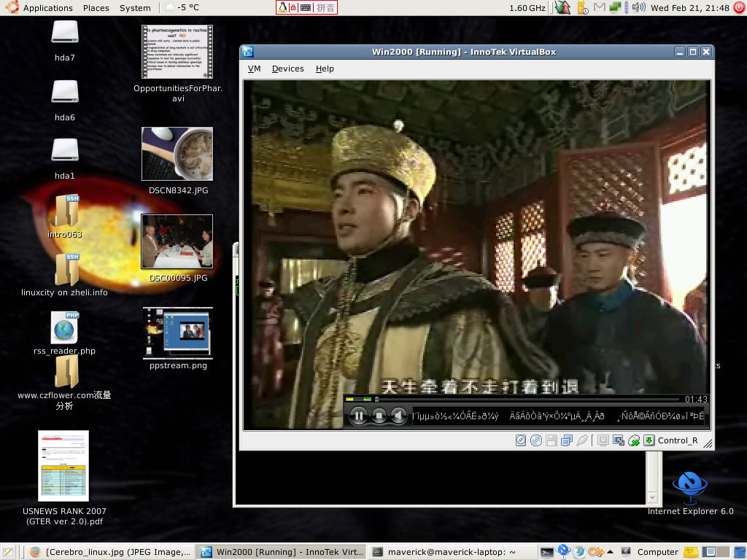Switch to the Cerebro_linux.jpg Firefox window
The width and height of the screenshot is (747, 560).
coord(109,552)
